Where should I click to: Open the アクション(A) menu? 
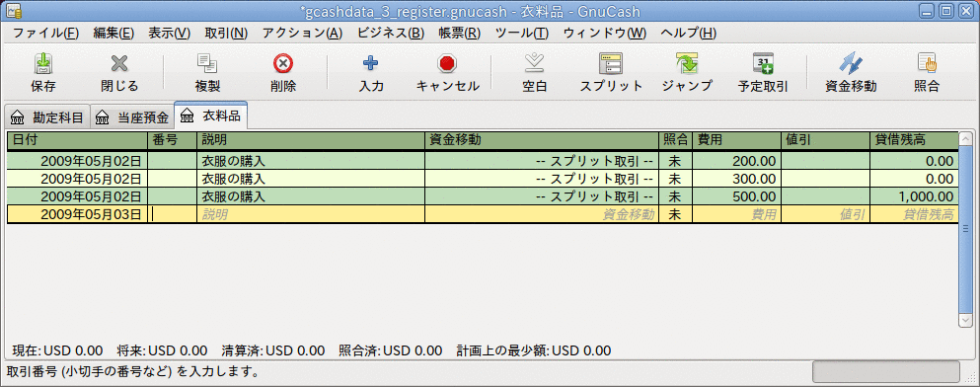coord(303,34)
